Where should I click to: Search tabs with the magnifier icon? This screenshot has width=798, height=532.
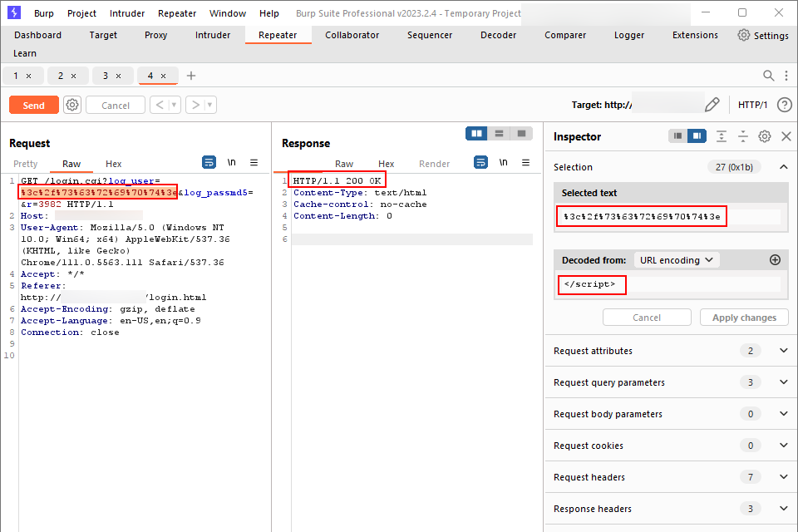[x=768, y=76]
